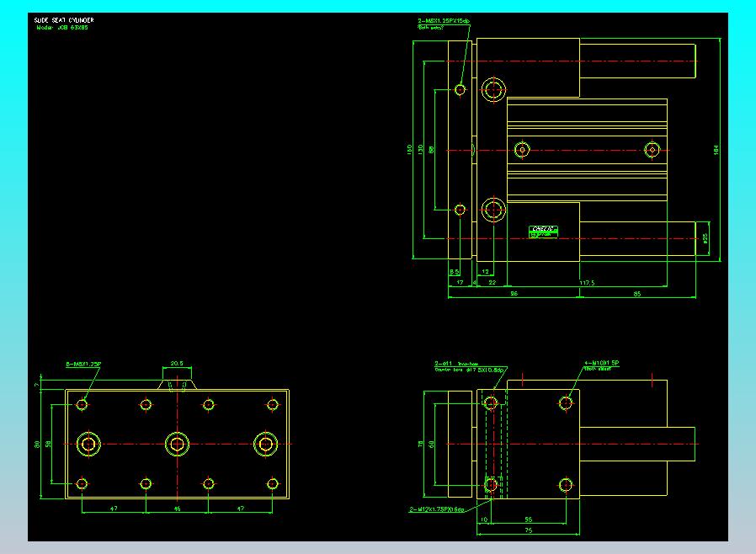
Task: Select the 'Model JCB 63X85' text line
Action: click(62, 28)
